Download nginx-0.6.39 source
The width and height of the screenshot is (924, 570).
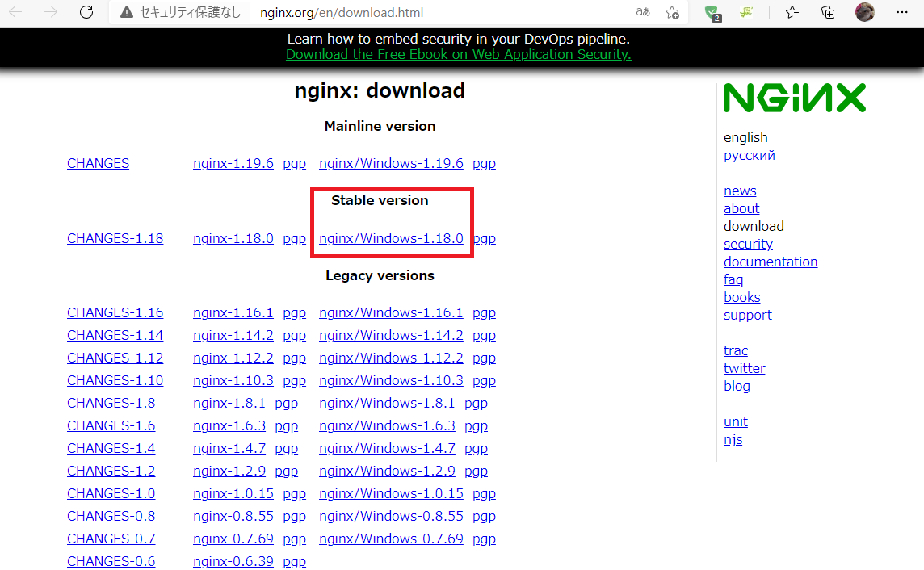(233, 561)
